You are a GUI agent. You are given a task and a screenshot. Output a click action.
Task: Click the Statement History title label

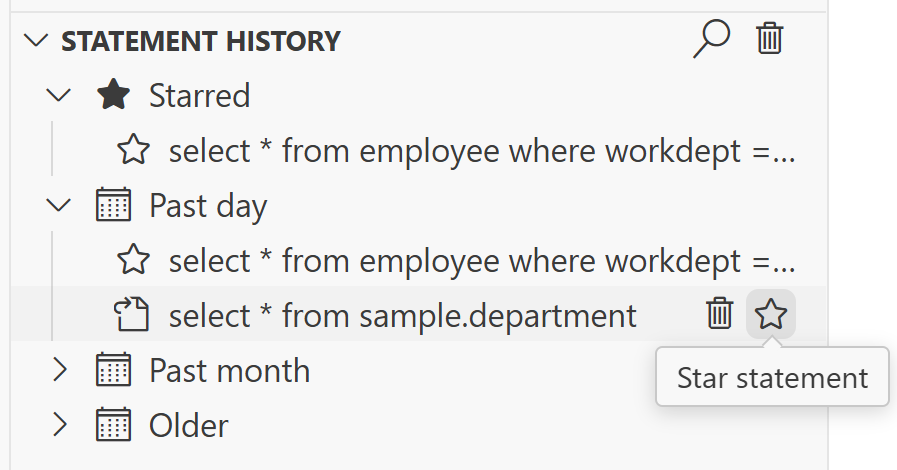(200, 41)
